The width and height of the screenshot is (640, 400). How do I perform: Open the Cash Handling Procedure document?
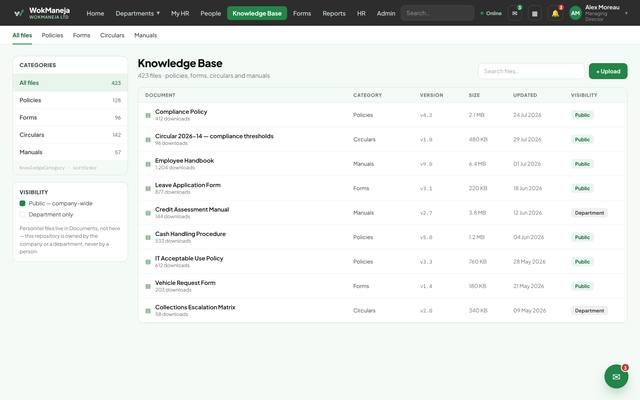190,234
